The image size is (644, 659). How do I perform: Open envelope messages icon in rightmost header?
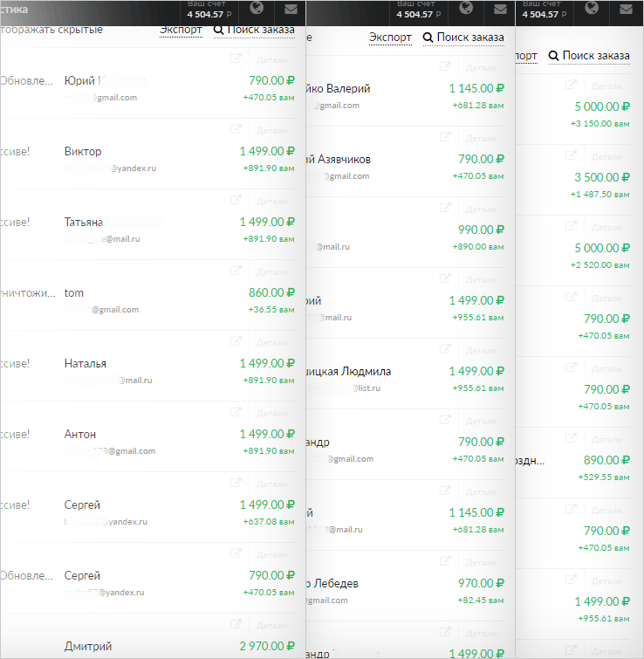tap(627, 10)
